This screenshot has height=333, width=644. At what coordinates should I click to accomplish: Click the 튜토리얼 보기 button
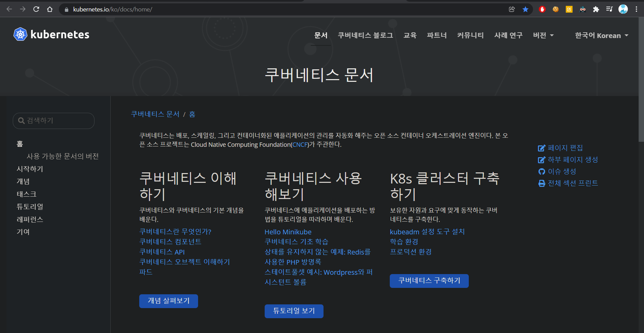[x=294, y=311]
